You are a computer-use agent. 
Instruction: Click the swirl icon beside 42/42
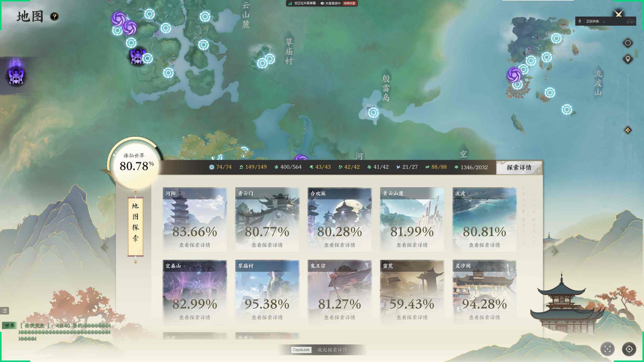[340, 167]
